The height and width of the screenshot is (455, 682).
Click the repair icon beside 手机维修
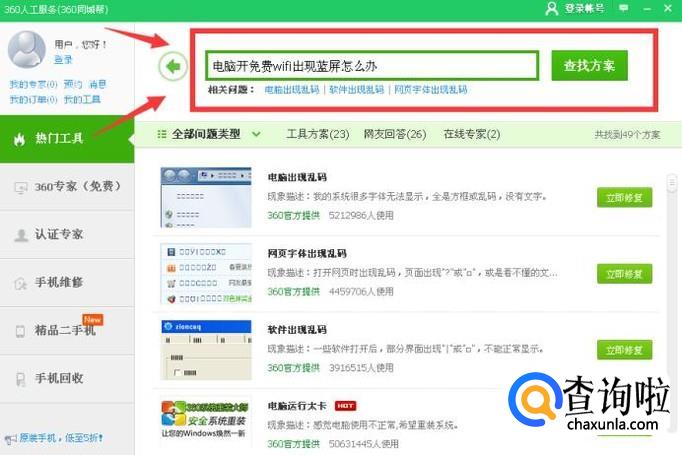click(20, 283)
